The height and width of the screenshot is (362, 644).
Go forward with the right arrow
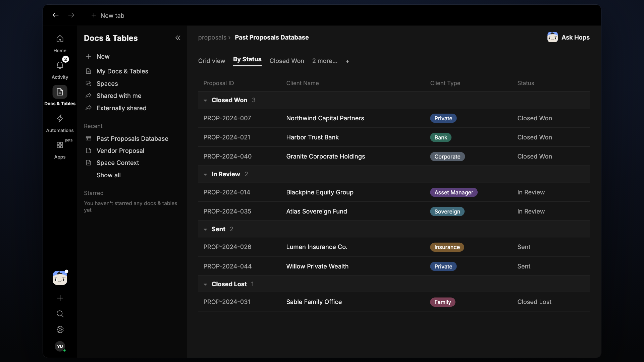point(71,15)
